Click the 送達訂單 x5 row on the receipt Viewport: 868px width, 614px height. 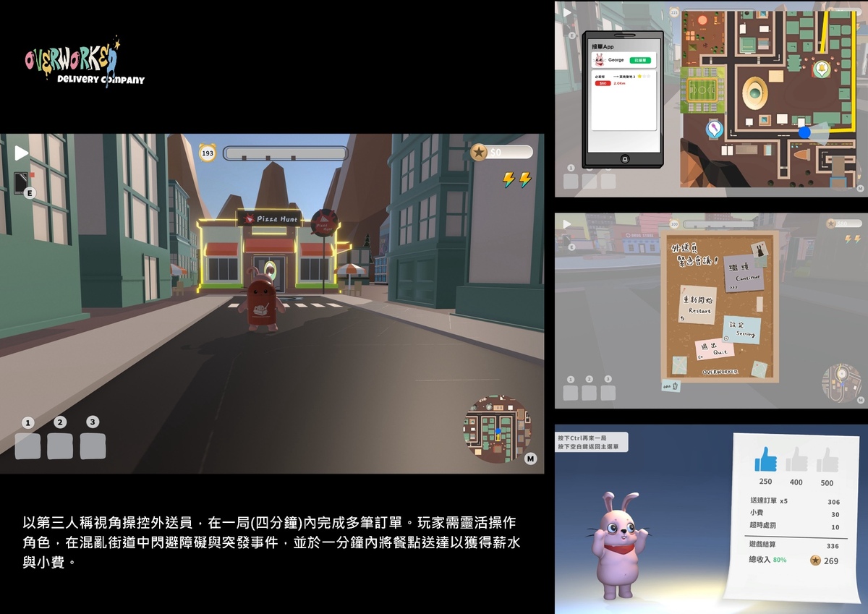coord(794,501)
